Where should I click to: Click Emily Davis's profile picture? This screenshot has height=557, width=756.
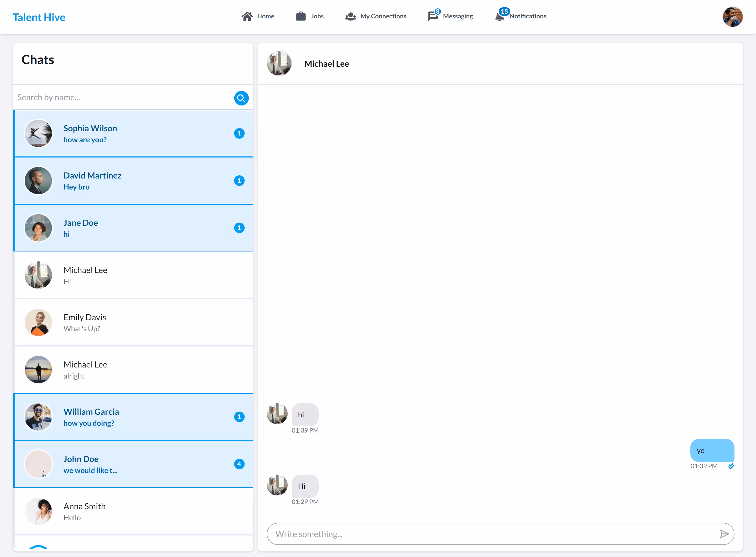pos(38,322)
